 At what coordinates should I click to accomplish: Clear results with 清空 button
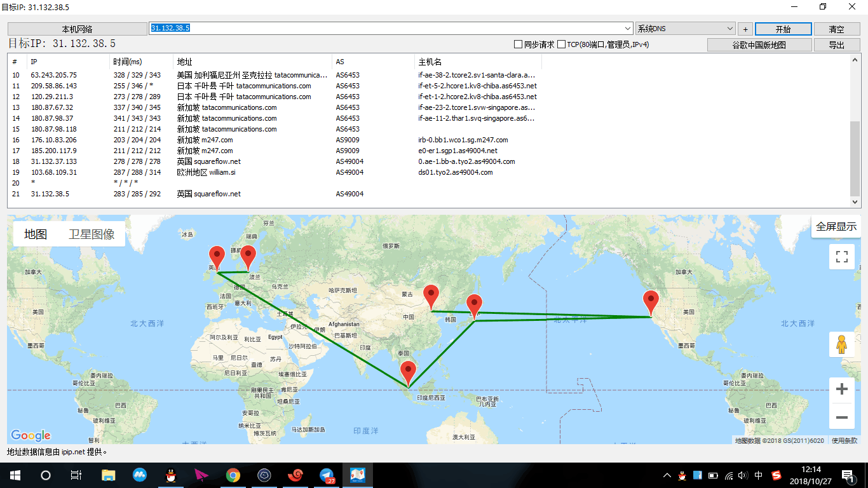pyautogui.click(x=837, y=29)
